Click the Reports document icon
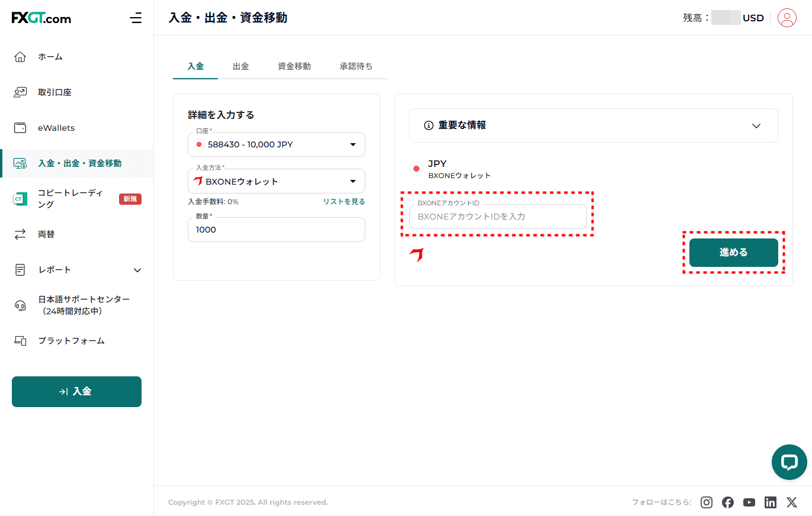This screenshot has width=812, height=516. pos(20,270)
